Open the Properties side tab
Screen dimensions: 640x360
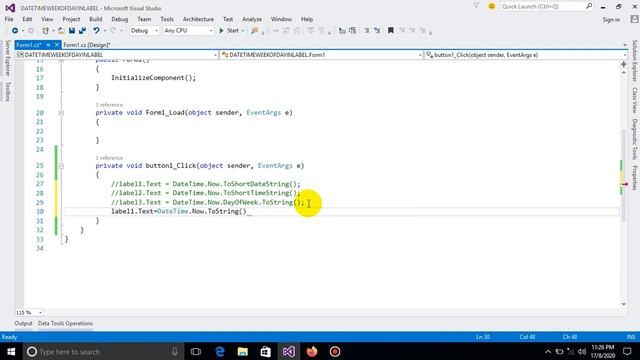click(635, 178)
